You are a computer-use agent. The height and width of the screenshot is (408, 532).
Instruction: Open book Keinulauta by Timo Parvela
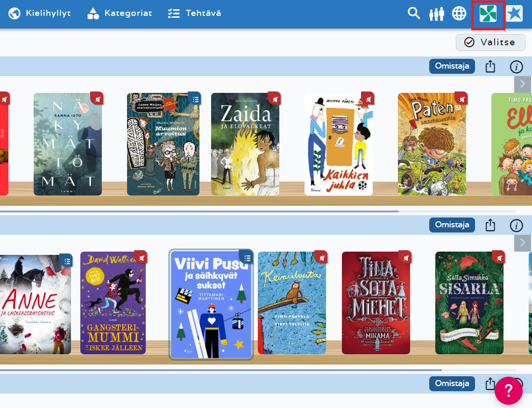point(292,303)
